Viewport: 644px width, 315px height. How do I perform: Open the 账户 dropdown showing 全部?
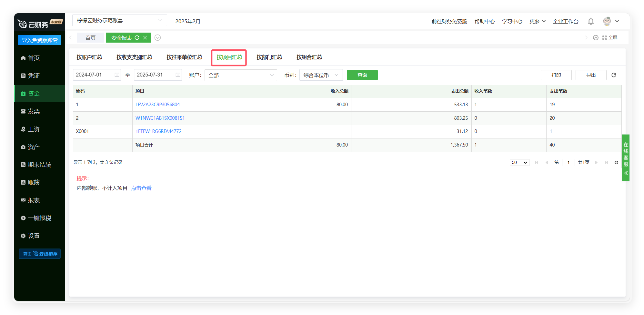coord(241,75)
